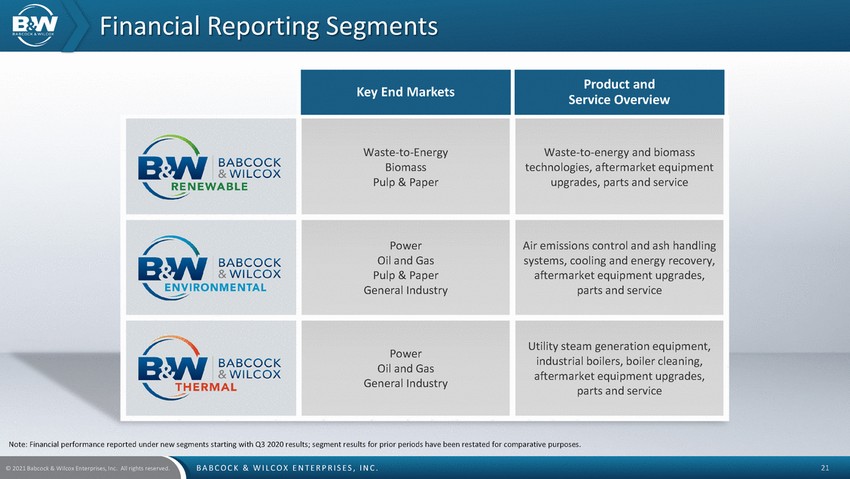
Task: Select 'Waste-to-energy and biomass' description text
Action: [619, 152]
